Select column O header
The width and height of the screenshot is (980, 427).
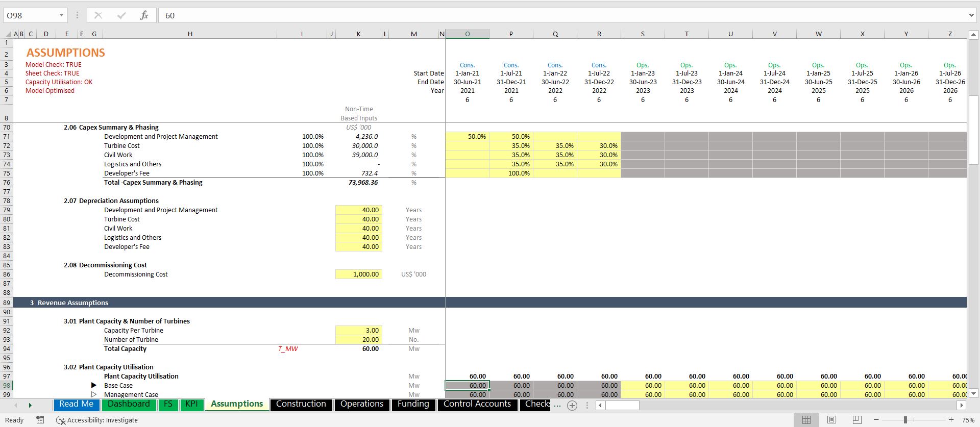coord(467,34)
